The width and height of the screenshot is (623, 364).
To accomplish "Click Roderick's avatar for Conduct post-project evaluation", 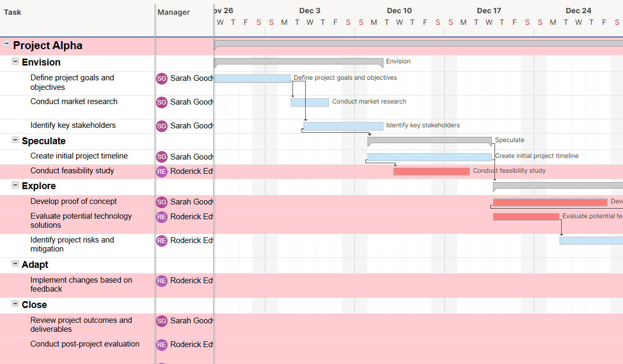I will click(161, 344).
